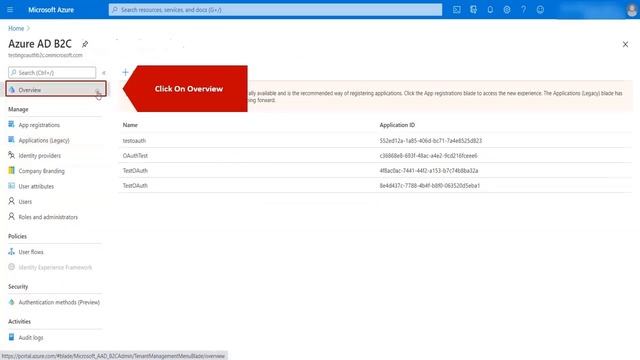Open the TestOAuth row with ID starting 8e4d437c
640x360 pixels.
(375, 185)
